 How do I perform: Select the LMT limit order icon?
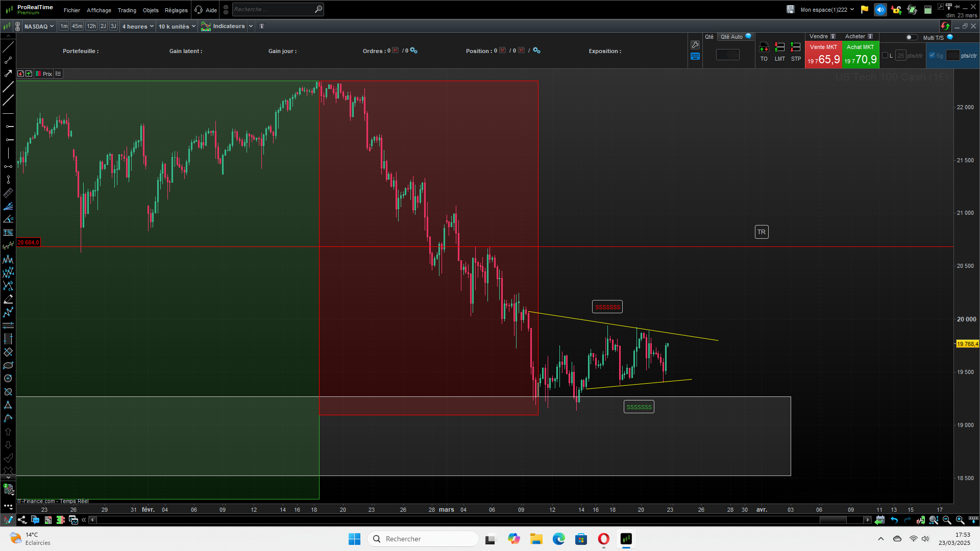point(779,47)
